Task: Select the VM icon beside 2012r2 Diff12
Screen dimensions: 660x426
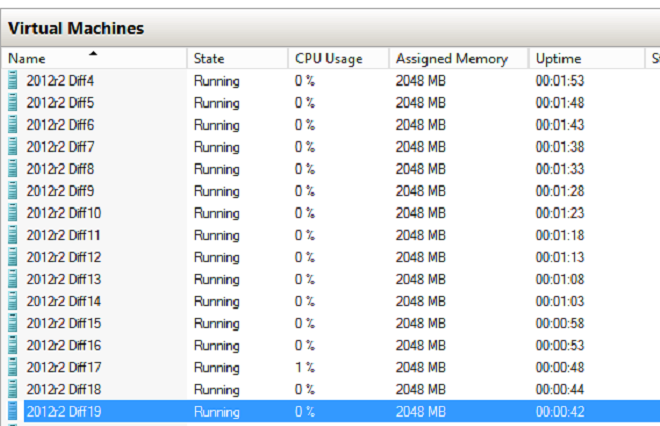Action: [x=13, y=256]
